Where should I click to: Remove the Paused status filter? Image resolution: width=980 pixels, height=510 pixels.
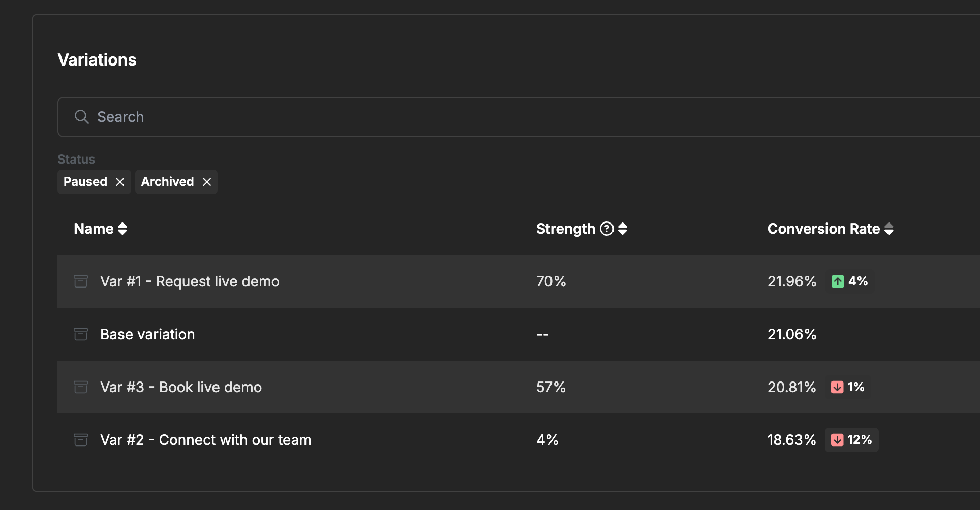pos(120,182)
